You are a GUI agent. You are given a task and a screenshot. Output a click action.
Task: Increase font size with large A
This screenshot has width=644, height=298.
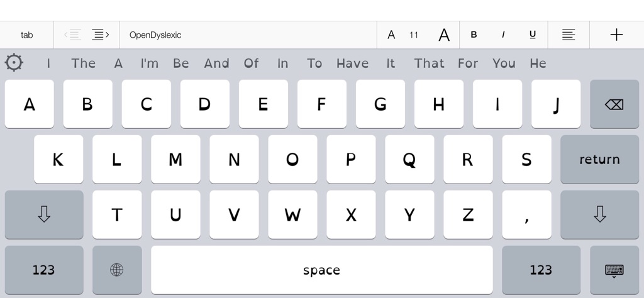coord(444,35)
